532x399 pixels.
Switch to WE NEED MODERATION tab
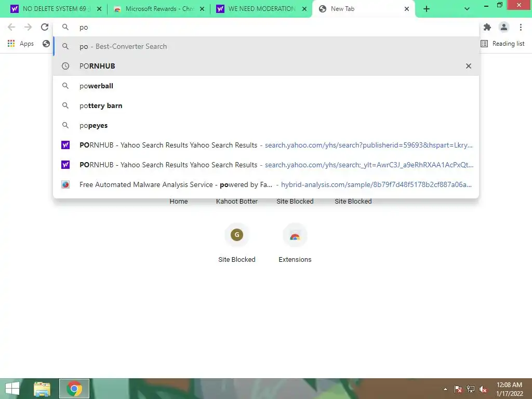[260, 9]
